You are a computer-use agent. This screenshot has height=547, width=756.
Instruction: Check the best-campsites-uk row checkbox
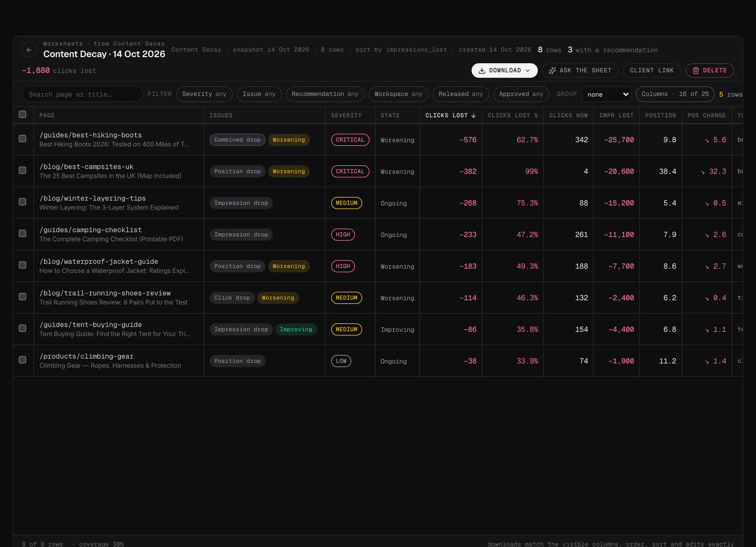pos(22,170)
